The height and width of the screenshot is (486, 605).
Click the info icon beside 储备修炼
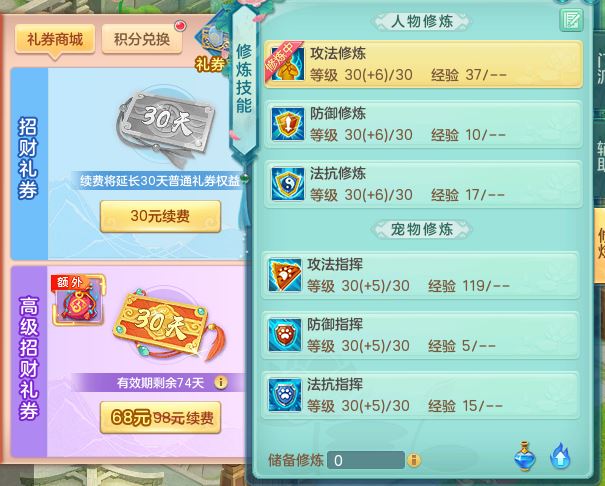click(x=414, y=460)
